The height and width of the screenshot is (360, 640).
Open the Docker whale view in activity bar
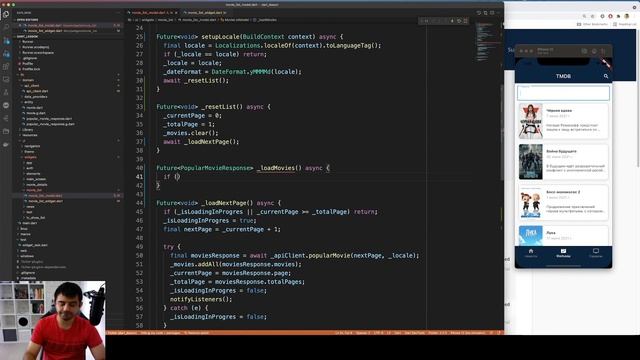(x=6, y=144)
